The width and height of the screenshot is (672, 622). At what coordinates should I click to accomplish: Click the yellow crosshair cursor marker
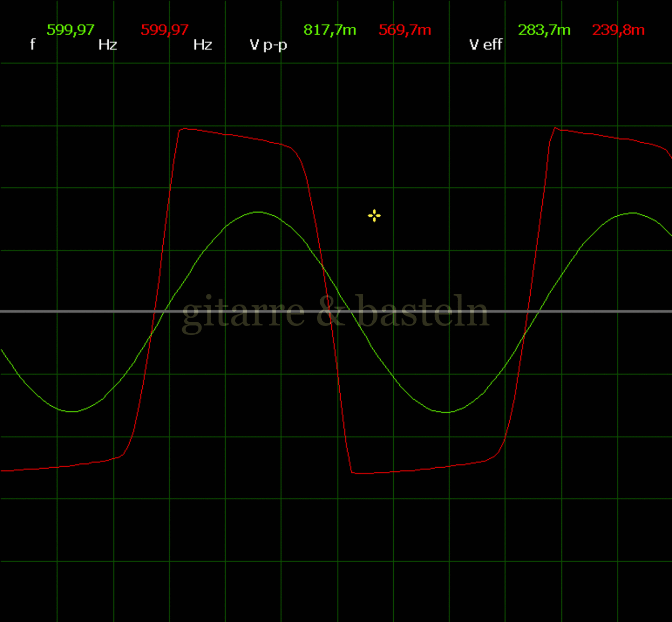374,216
